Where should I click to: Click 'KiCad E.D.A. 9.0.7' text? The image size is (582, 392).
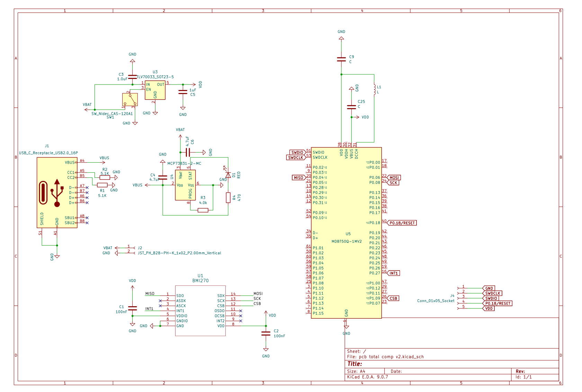pyautogui.click(x=367, y=377)
